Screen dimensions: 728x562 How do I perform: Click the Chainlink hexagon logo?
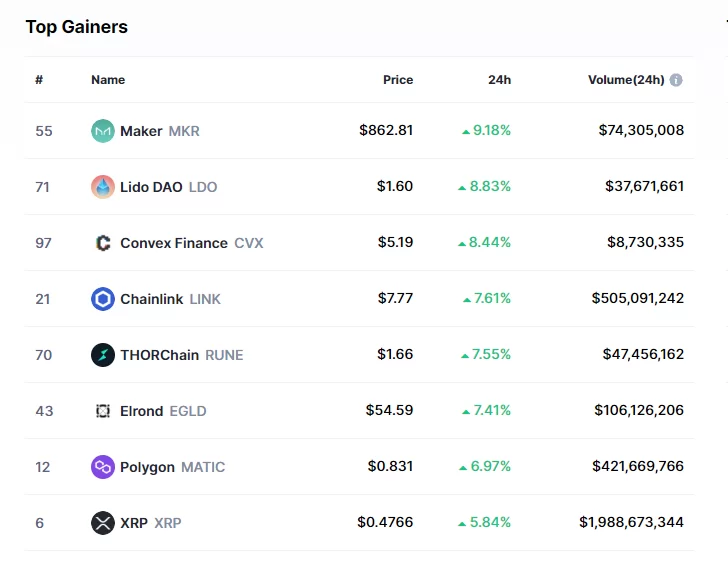[x=103, y=299]
